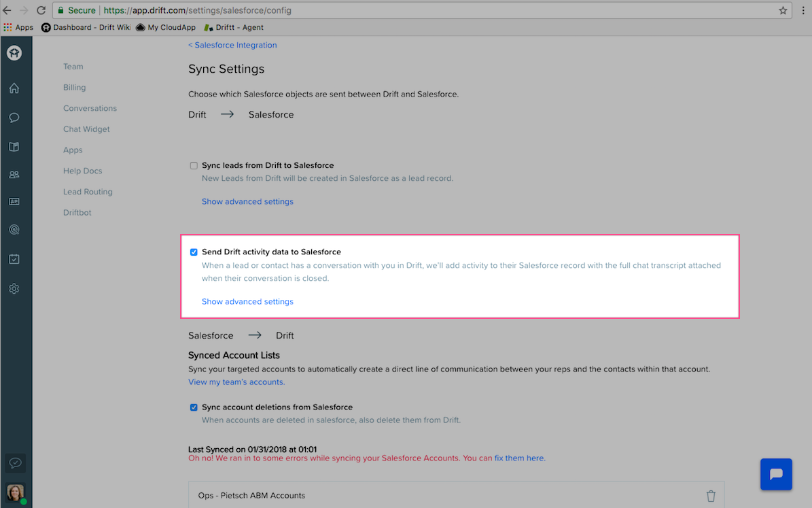Open Conversations settings
This screenshot has width=812, height=508.
(x=90, y=108)
